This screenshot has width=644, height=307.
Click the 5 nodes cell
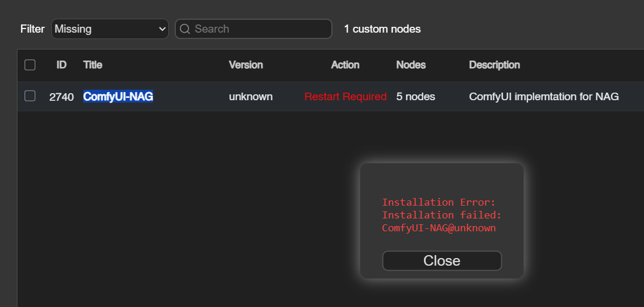pyautogui.click(x=416, y=97)
